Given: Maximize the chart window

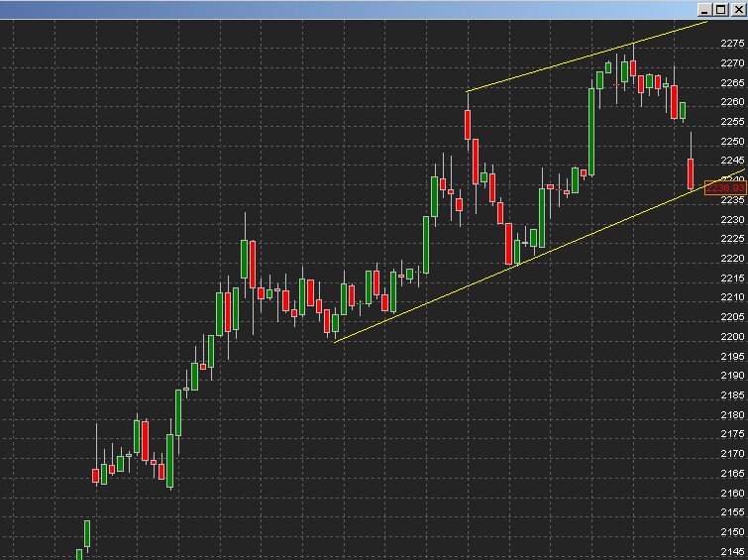Looking at the screenshot, I should tap(721, 10).
